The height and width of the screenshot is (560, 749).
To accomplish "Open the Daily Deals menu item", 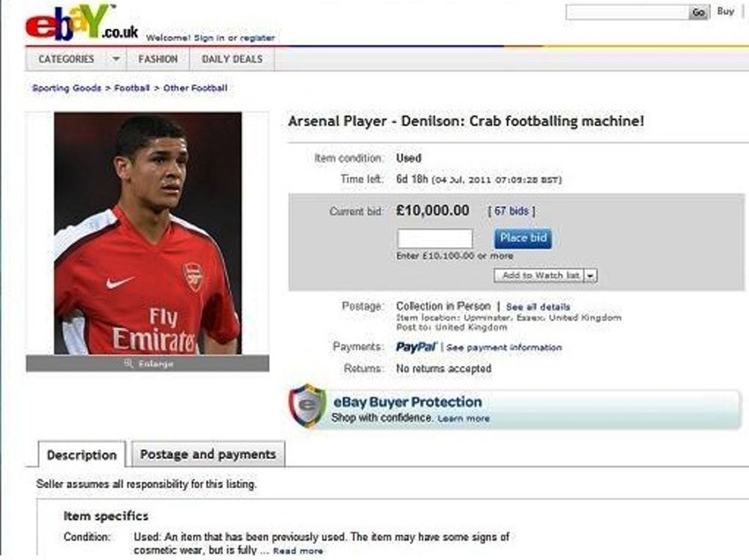I will 232,59.
